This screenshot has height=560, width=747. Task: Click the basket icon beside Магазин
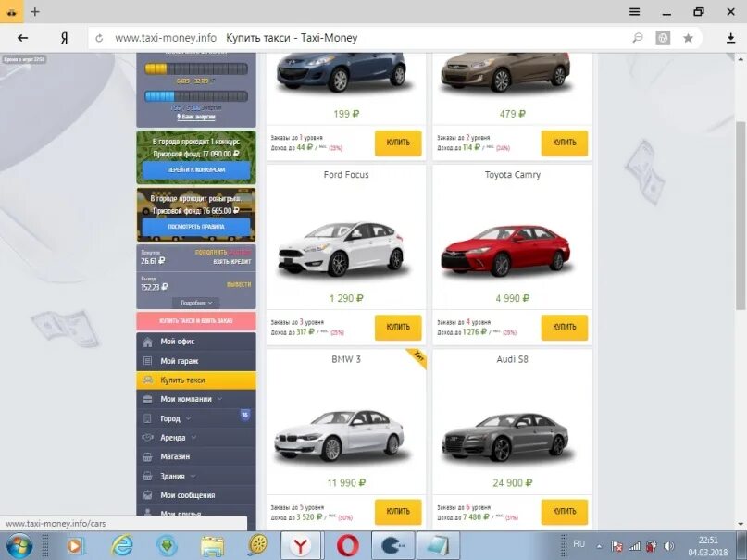pos(148,456)
